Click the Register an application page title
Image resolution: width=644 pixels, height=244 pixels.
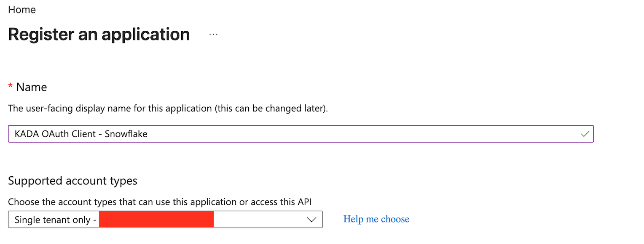click(x=99, y=34)
